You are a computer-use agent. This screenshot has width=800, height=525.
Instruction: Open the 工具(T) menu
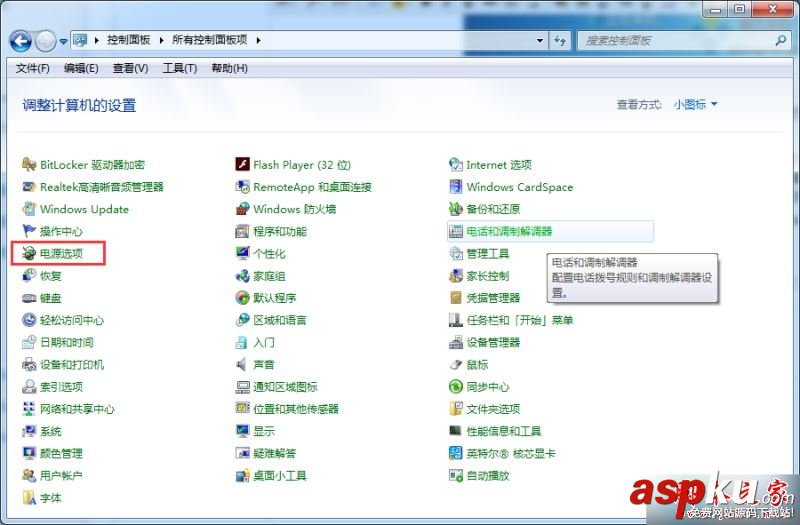pyautogui.click(x=180, y=68)
